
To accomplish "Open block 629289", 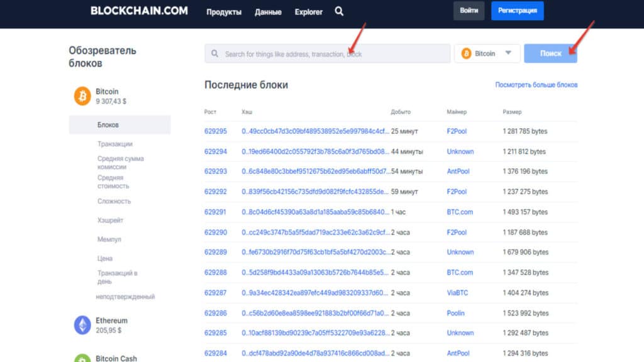I will 216,252.
